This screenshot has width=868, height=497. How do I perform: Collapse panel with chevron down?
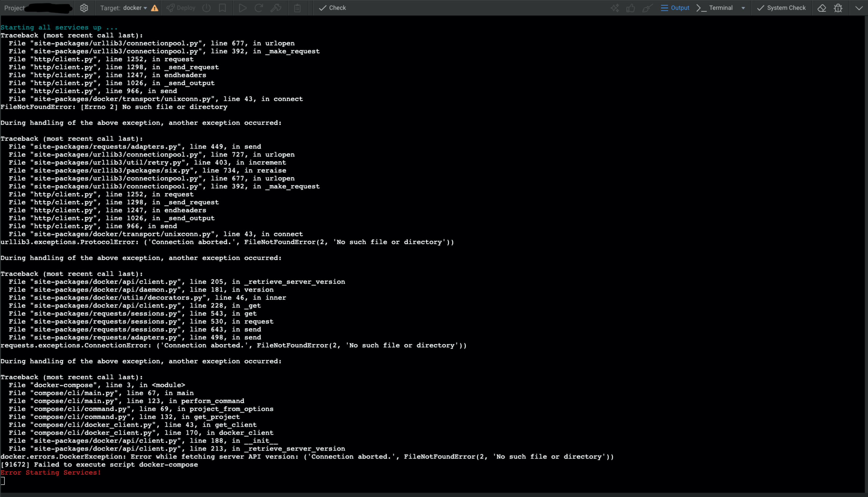tap(859, 8)
